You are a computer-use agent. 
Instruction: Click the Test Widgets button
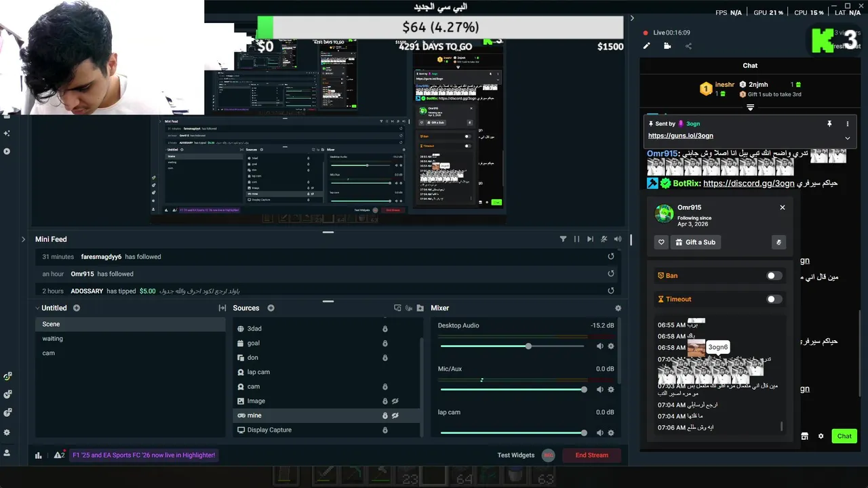point(515,455)
